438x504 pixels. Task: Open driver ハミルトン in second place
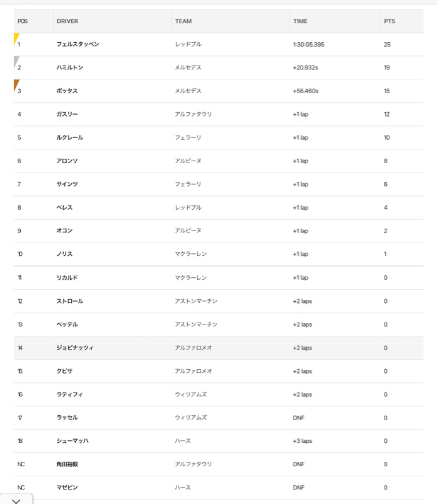(70, 67)
